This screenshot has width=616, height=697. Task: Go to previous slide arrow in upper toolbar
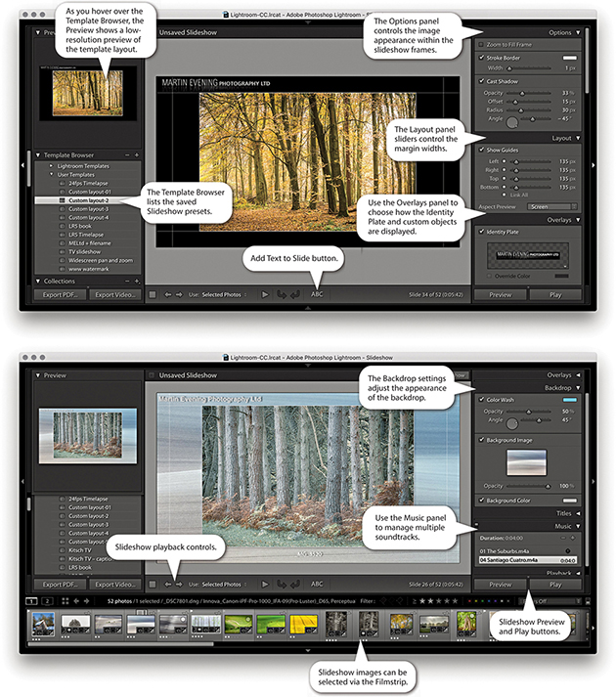tap(167, 294)
